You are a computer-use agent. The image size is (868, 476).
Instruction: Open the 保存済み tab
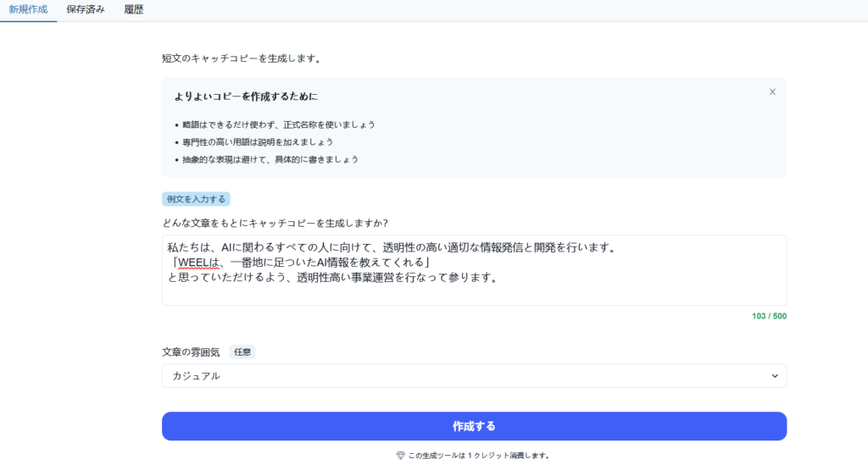point(86,10)
